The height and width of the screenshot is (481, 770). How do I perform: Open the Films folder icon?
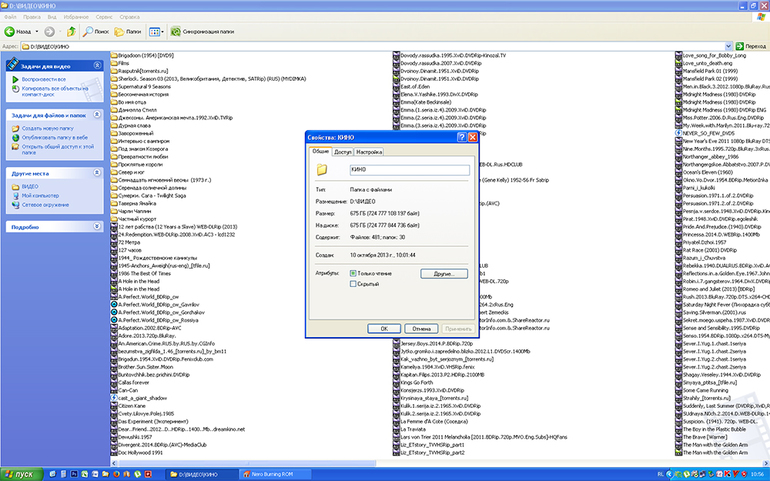coord(112,62)
